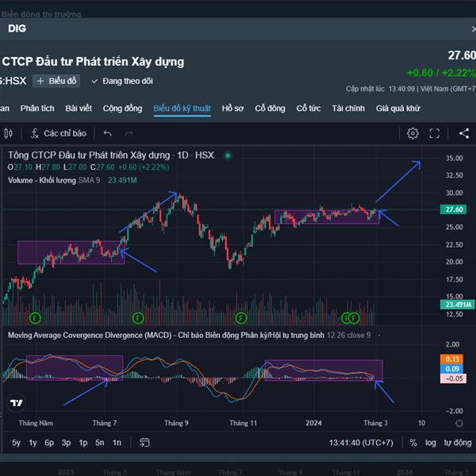The image size is (476, 476).
Task: Open the time axis settings gear
Action: click(x=459, y=423)
